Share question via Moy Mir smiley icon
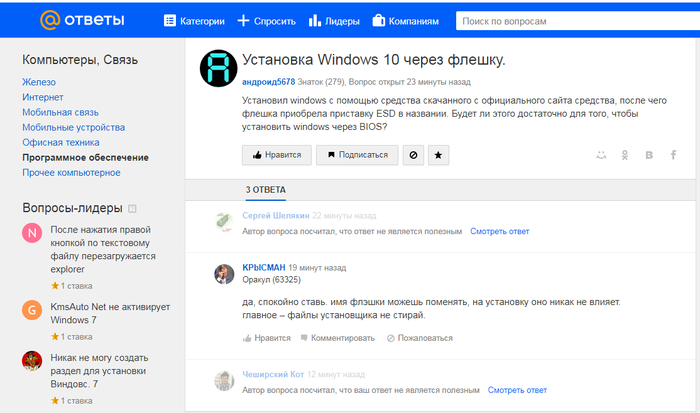This screenshot has width=700, height=413. (601, 155)
